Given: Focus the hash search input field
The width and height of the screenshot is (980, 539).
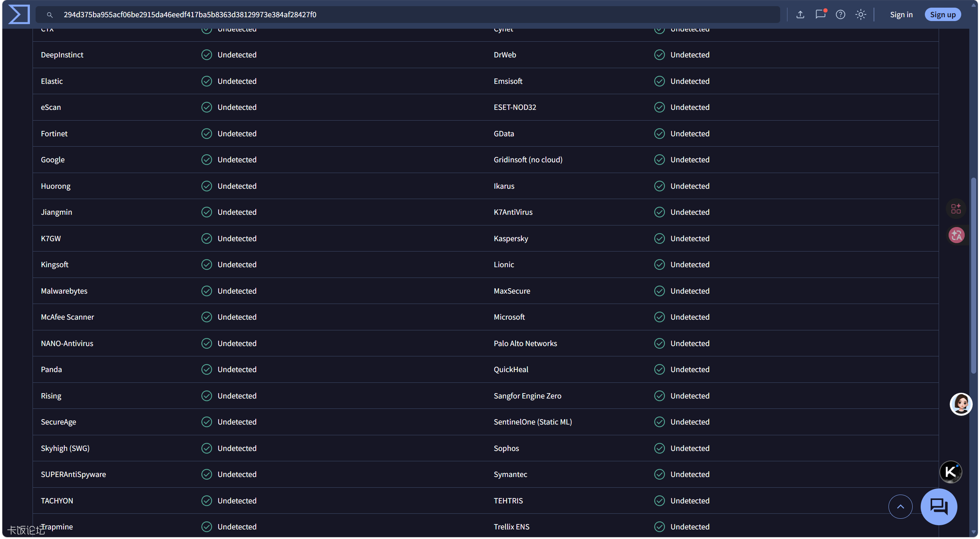Looking at the screenshot, I should coord(408,15).
